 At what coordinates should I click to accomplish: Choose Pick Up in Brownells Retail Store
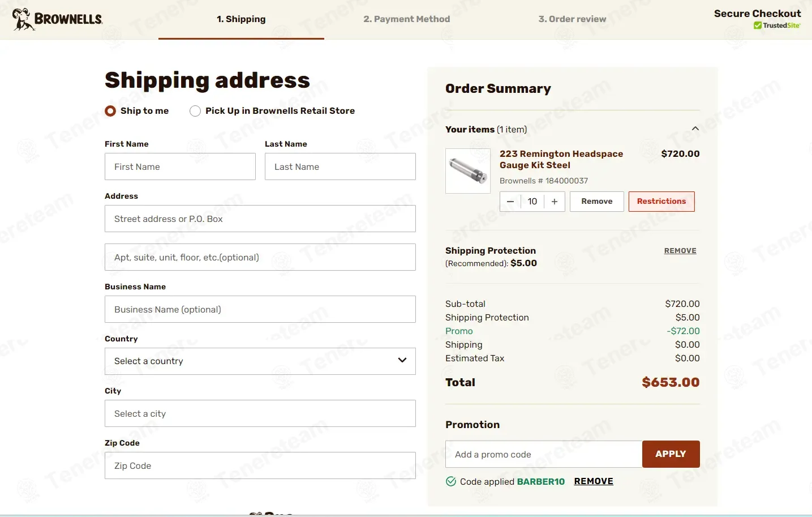195,111
